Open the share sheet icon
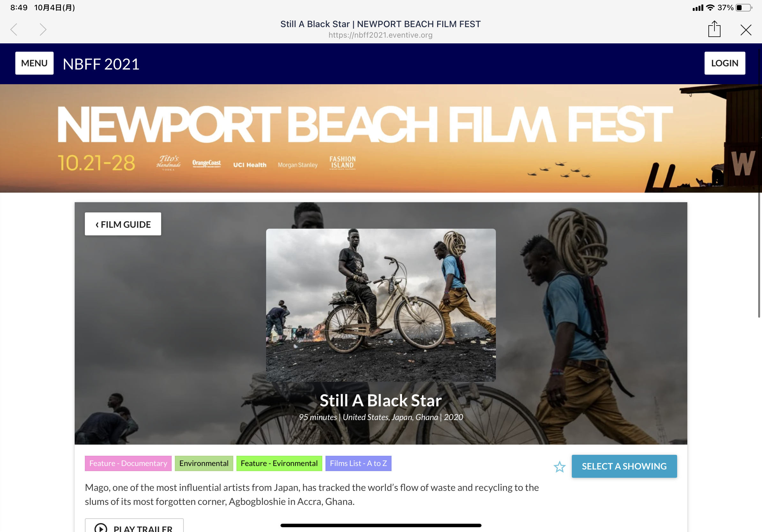The height and width of the screenshot is (532, 762). [x=714, y=29]
